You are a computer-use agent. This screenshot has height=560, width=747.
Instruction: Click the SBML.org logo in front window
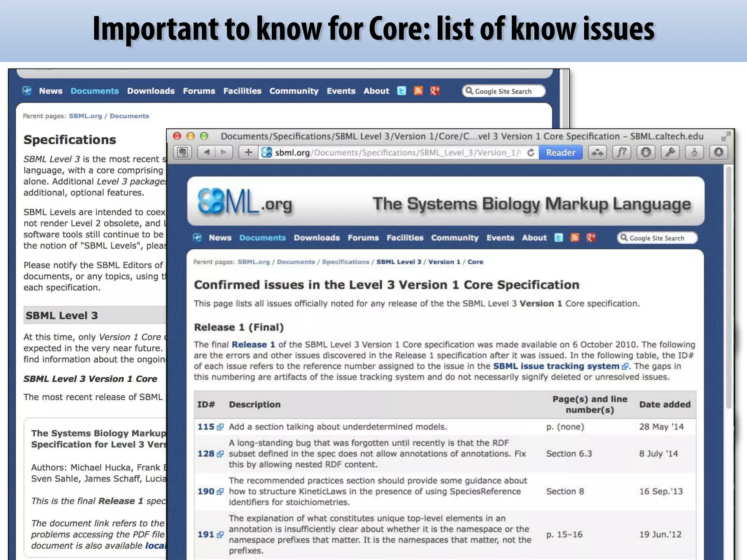[x=245, y=202]
